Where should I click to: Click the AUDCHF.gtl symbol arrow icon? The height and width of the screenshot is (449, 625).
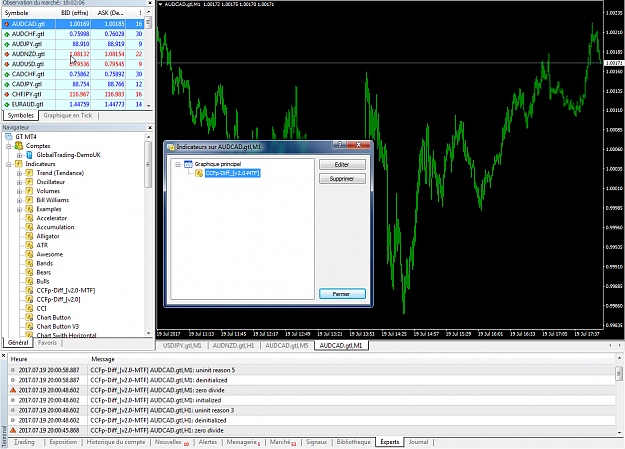pos(6,34)
